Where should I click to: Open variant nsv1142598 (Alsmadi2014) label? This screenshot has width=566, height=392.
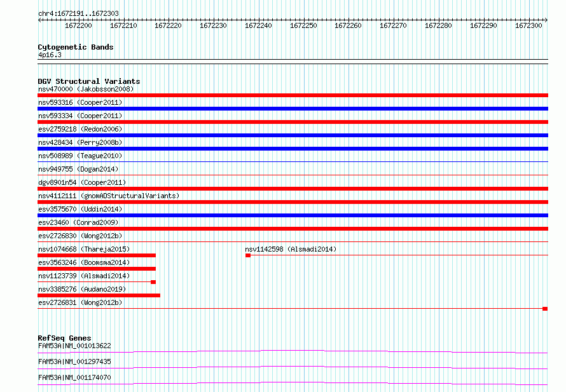[x=291, y=249]
